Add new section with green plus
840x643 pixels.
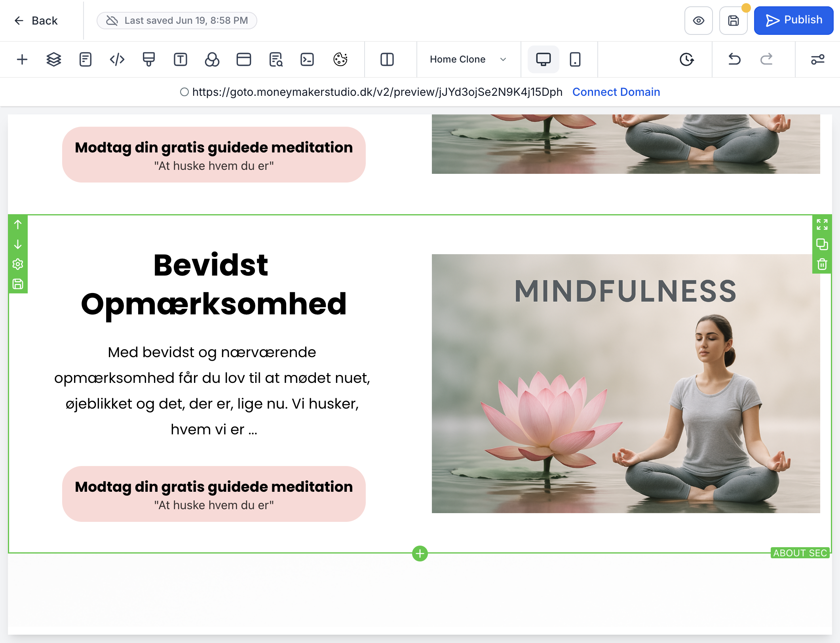coord(420,553)
